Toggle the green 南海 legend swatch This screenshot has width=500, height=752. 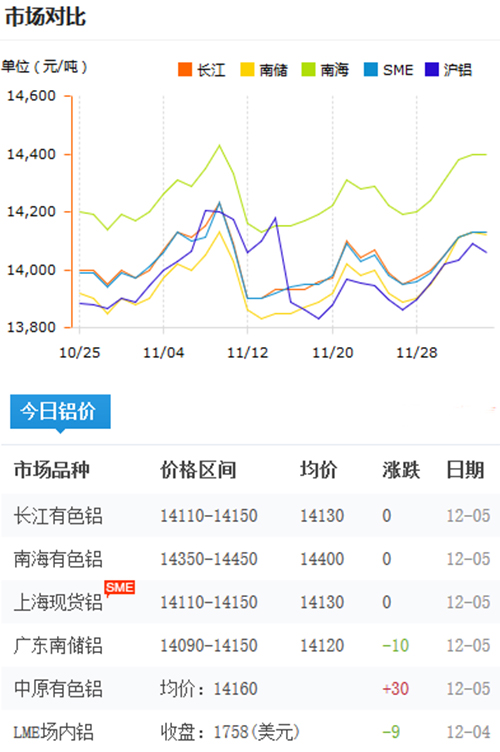coord(308,70)
